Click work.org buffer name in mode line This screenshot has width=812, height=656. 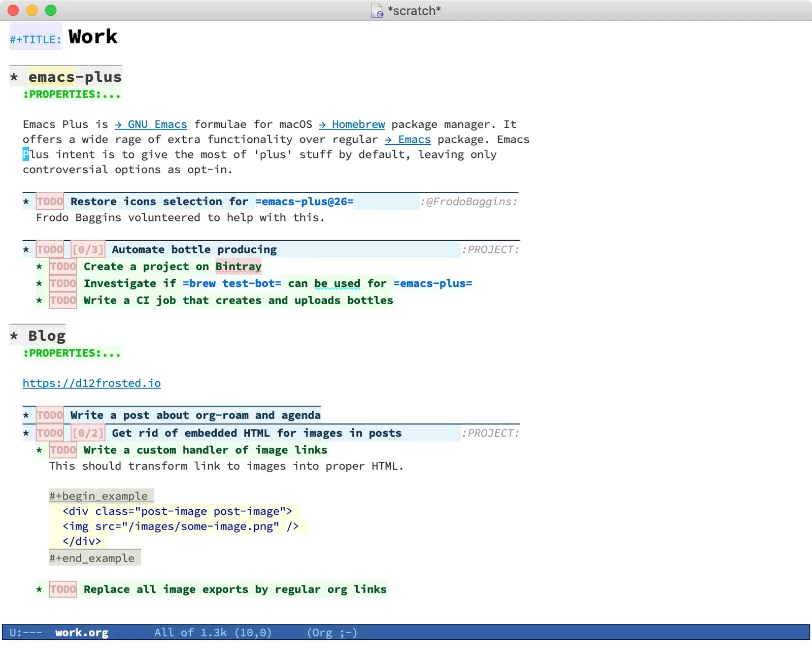tap(82, 633)
